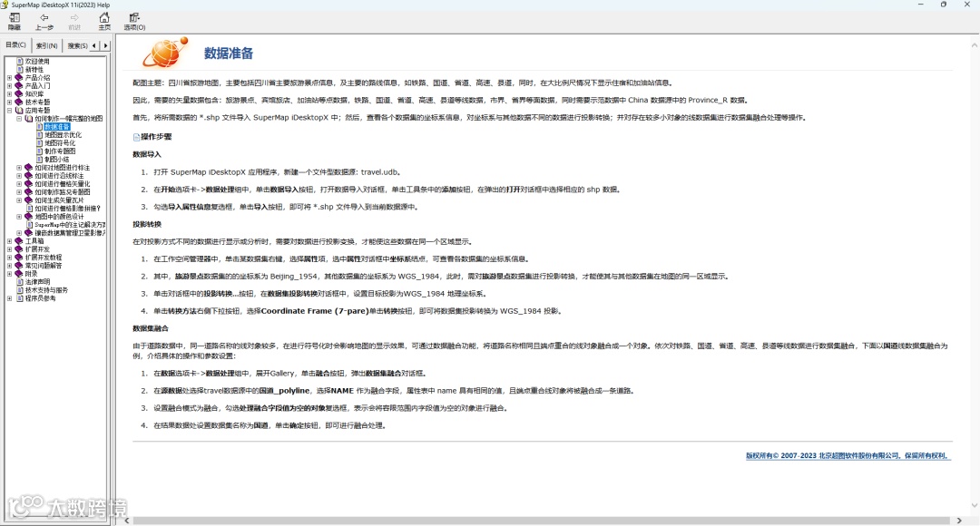Collapse the 如何制作一幅完整的地图 node

click(19, 118)
